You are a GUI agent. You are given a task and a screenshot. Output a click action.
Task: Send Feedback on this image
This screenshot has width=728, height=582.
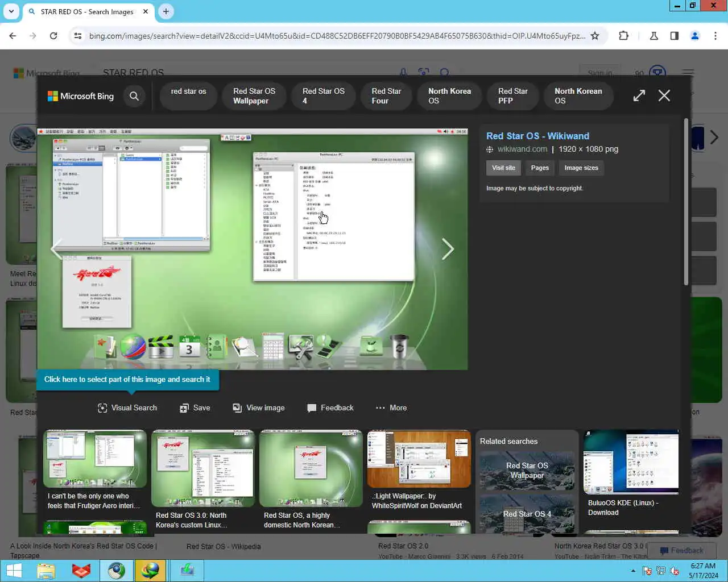pos(330,408)
